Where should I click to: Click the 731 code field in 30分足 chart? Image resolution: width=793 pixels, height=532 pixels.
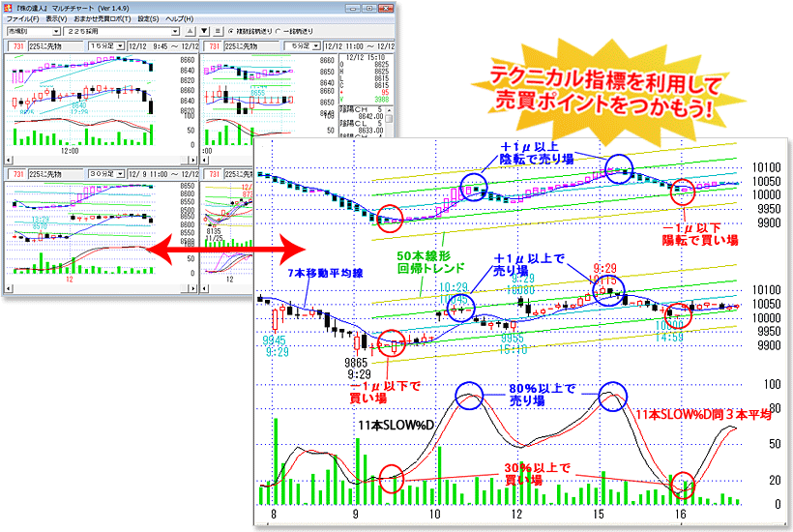point(17,174)
